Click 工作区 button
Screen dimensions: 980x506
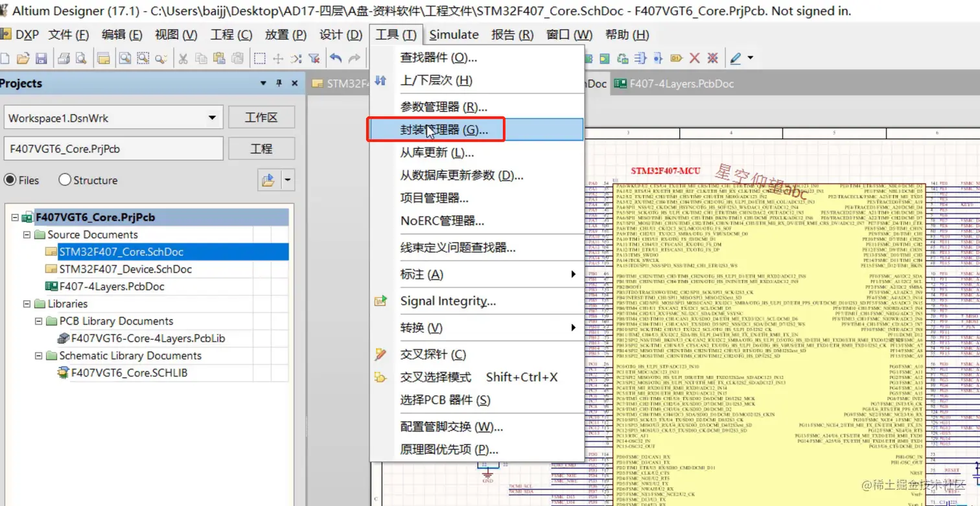(x=261, y=117)
